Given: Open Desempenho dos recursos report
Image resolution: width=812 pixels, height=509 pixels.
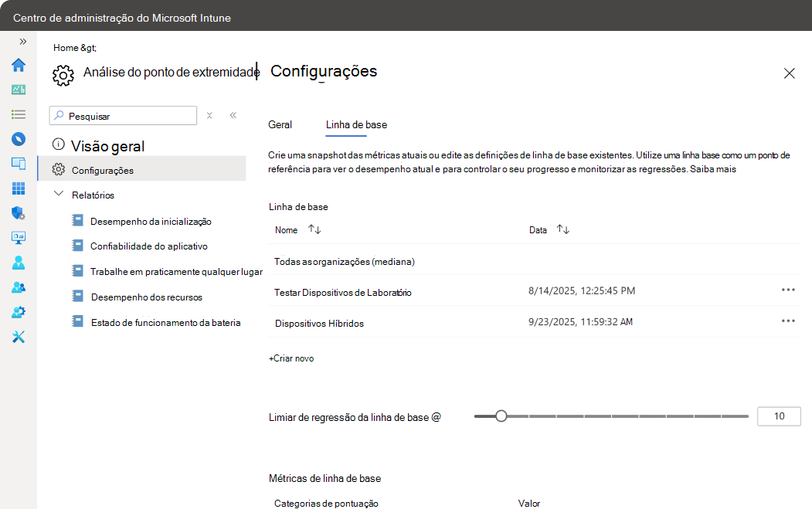Looking at the screenshot, I should point(147,297).
